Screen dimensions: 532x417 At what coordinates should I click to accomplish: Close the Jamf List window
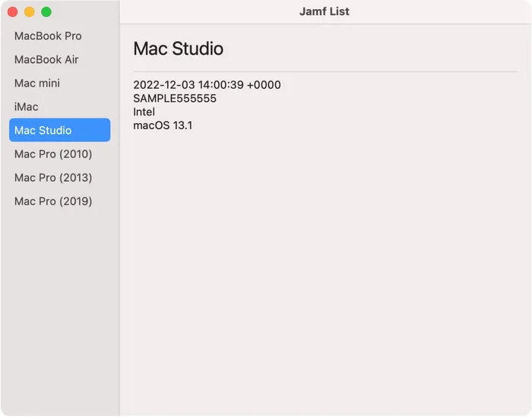(x=13, y=12)
